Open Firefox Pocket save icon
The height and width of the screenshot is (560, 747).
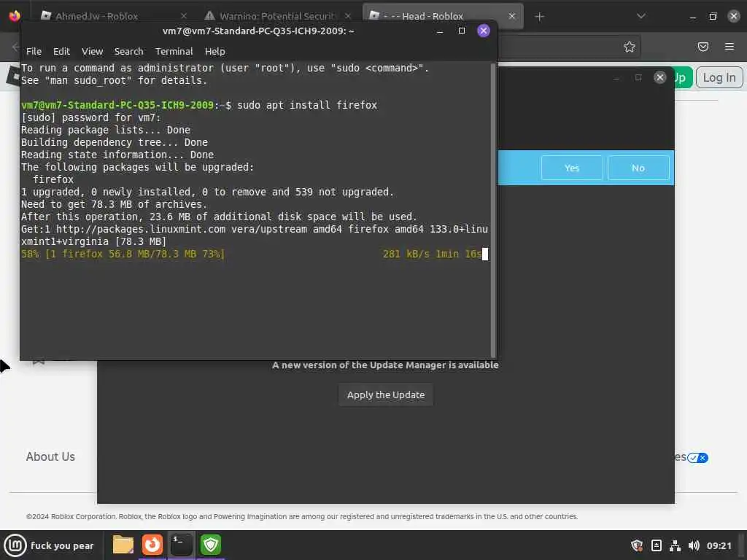(x=703, y=47)
